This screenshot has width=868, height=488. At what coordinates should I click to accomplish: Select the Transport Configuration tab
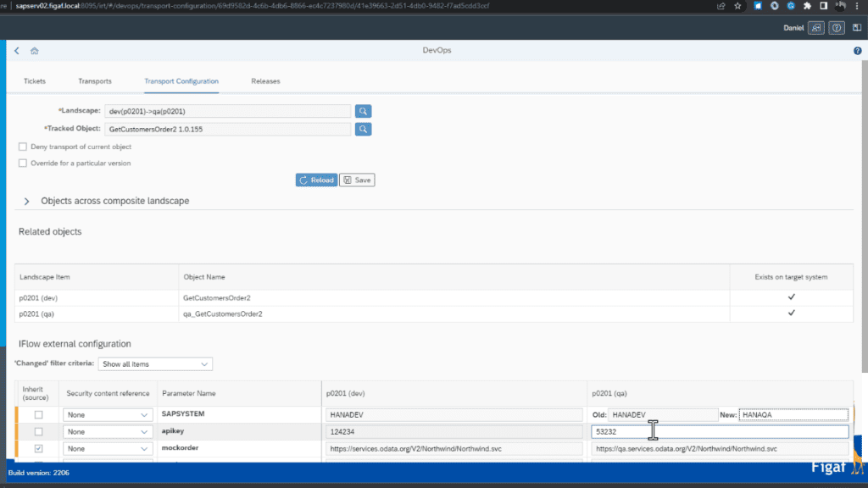pos(181,80)
